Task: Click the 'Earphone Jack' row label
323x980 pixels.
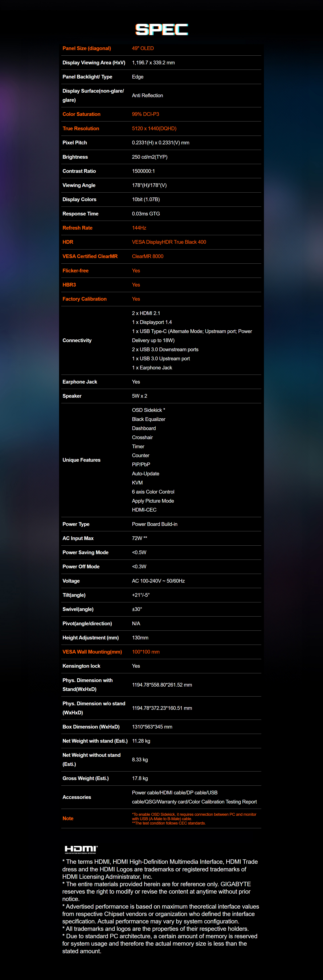Action: tap(80, 382)
